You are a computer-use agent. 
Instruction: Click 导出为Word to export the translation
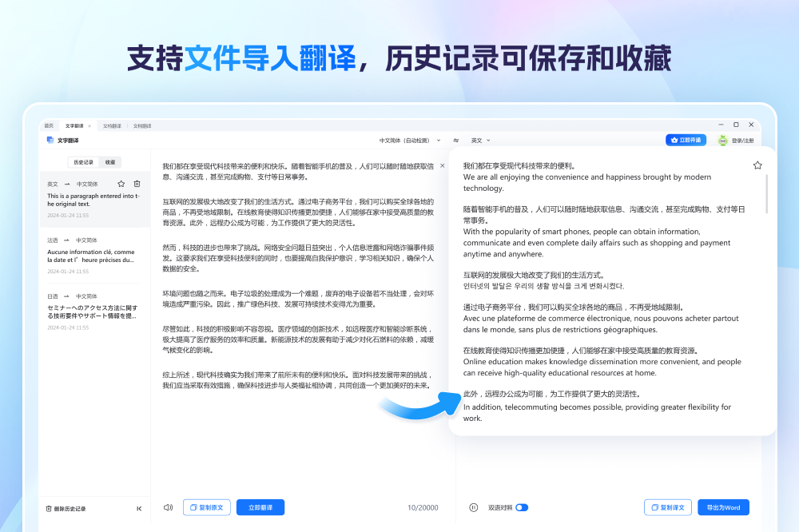723,507
